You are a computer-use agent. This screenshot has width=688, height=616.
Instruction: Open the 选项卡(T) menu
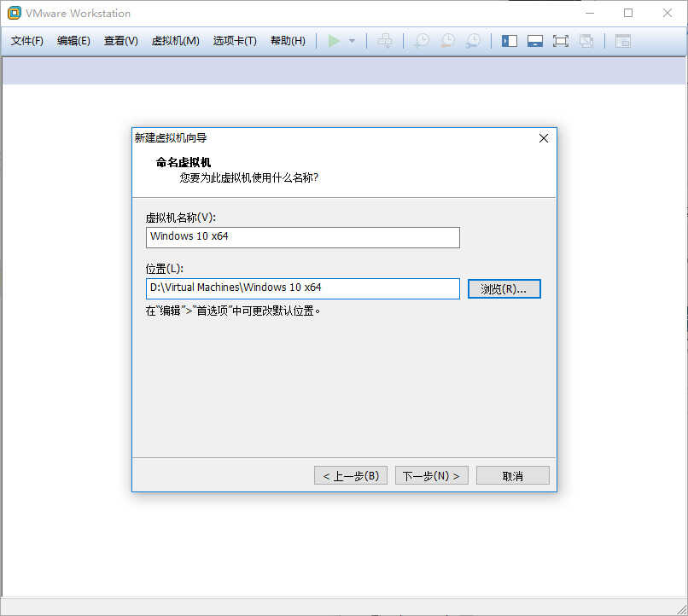click(235, 41)
